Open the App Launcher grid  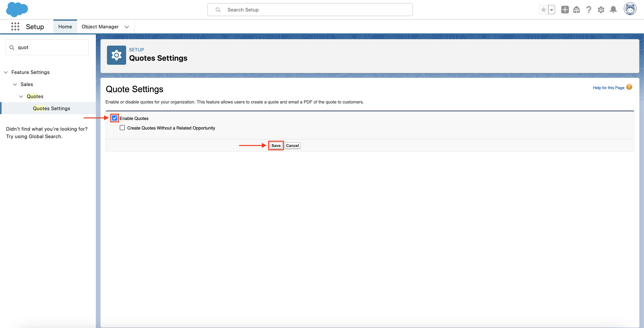[15, 26]
